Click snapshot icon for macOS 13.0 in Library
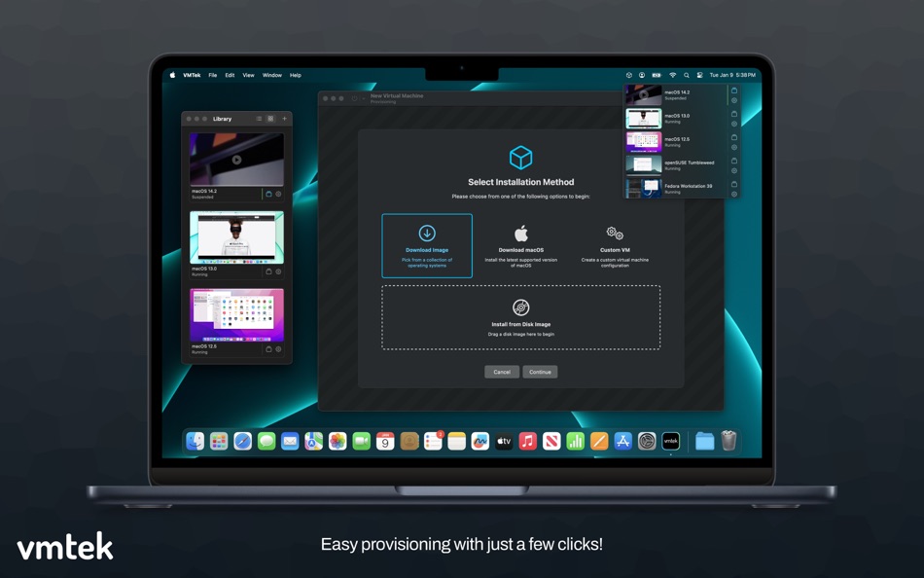The width and height of the screenshot is (924, 578). click(268, 271)
